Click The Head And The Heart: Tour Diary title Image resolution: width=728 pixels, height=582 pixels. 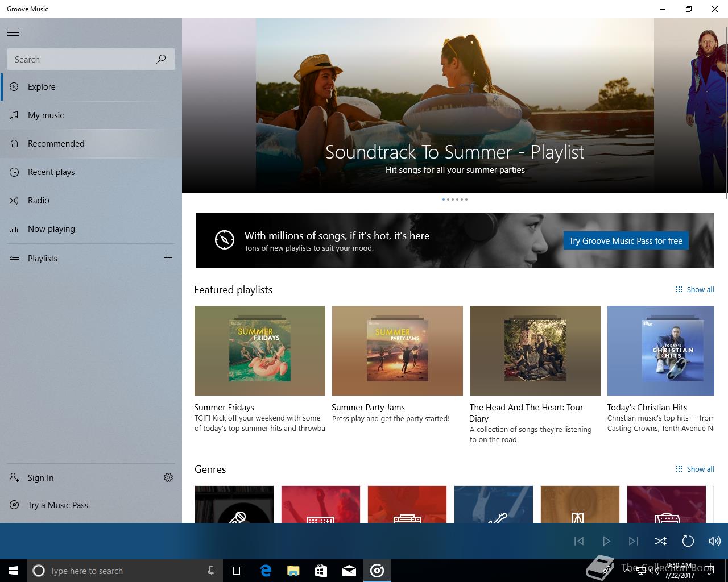[527, 413]
